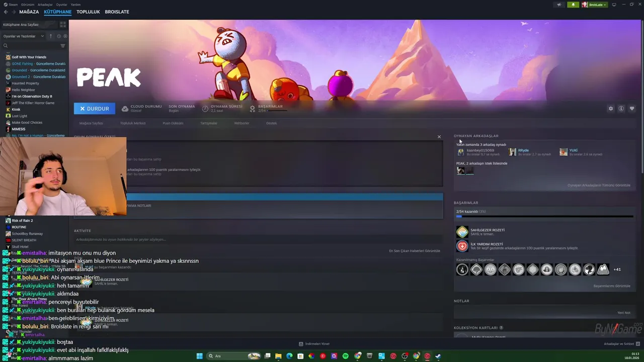Open Cloud status icon
Screen dimensions: 644x362
pos(125,109)
